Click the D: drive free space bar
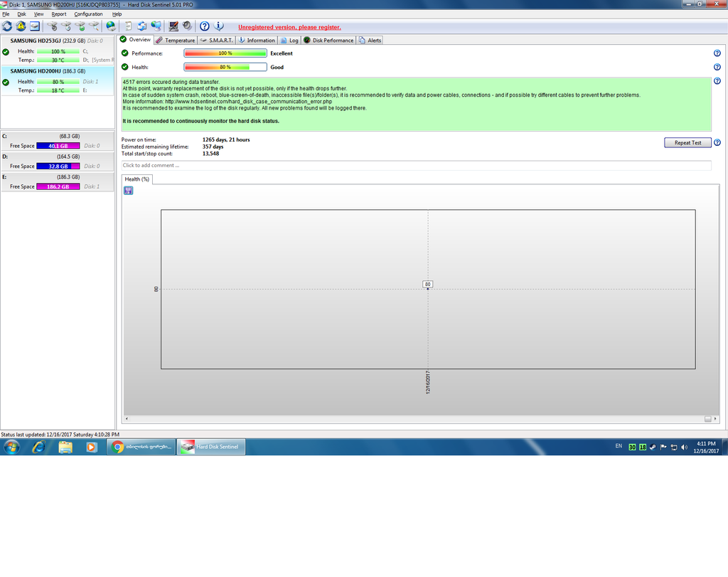The image size is (728, 577). [x=58, y=166]
